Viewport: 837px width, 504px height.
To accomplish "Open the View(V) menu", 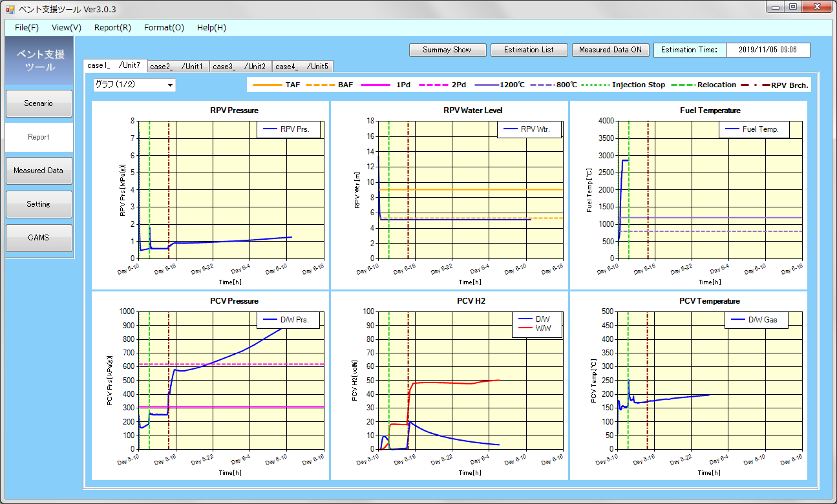I will [67, 28].
